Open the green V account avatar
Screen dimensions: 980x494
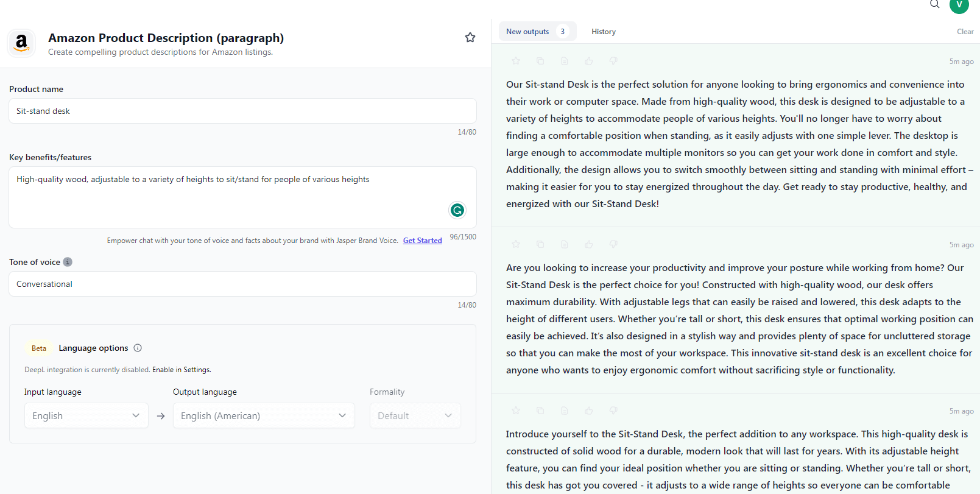pyautogui.click(x=959, y=5)
